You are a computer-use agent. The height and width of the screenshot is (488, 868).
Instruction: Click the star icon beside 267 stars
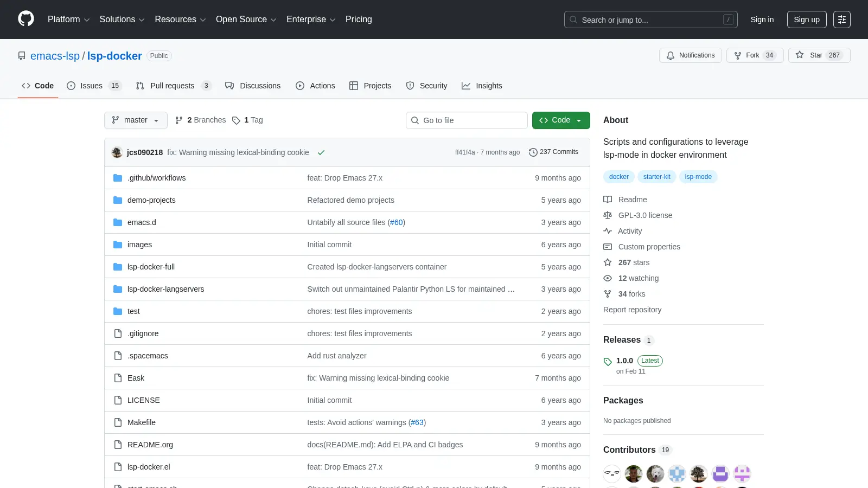pos(608,262)
